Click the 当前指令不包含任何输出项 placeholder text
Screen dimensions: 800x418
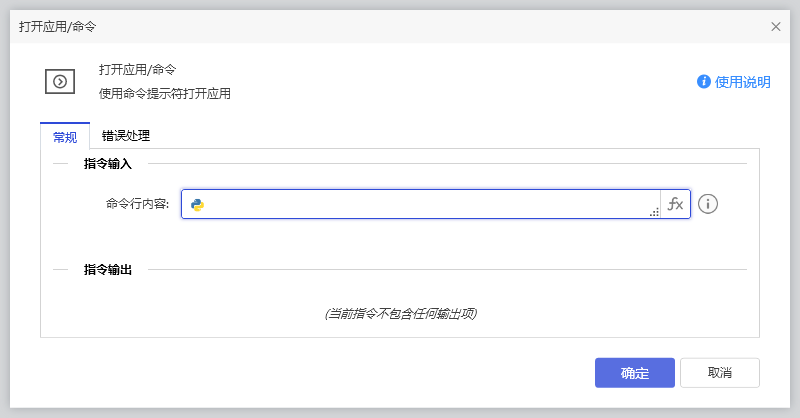point(400,314)
